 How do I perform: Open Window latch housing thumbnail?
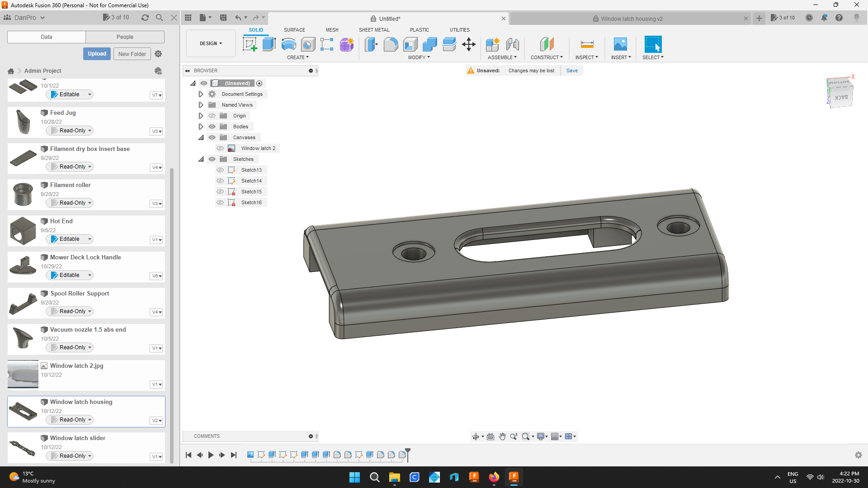pyautogui.click(x=23, y=411)
